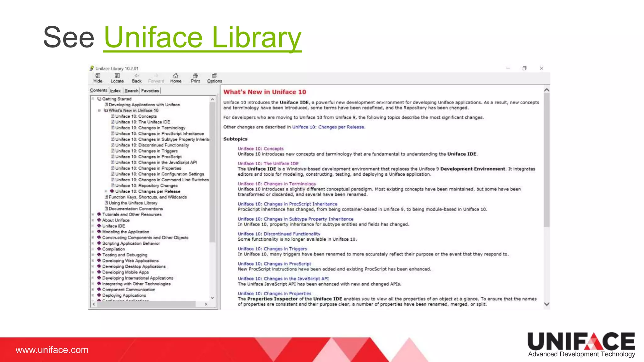Open the Uniface 10: The Uniface IDE subtopic link
This screenshot has height=362, width=644.
point(268,163)
